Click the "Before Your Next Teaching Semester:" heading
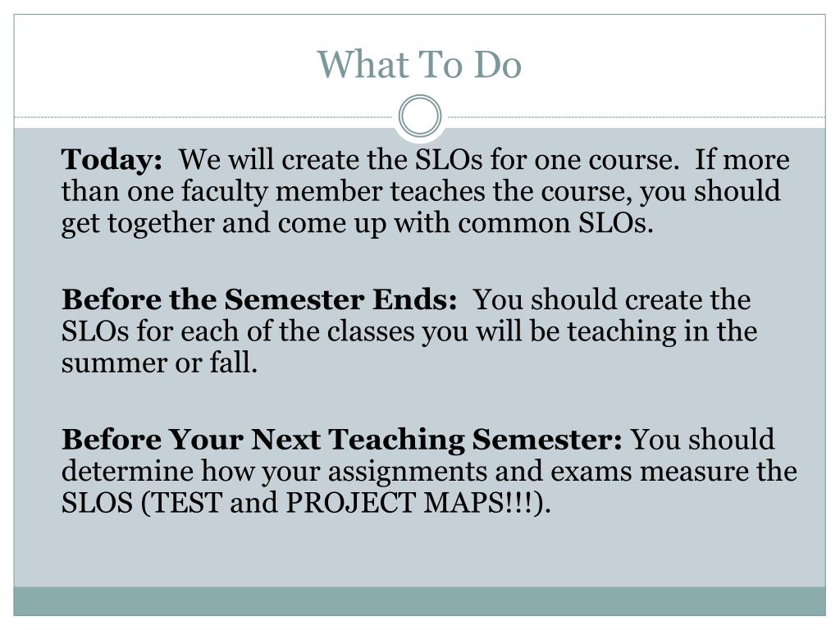This screenshot has width=840, height=630. pyautogui.click(x=342, y=441)
